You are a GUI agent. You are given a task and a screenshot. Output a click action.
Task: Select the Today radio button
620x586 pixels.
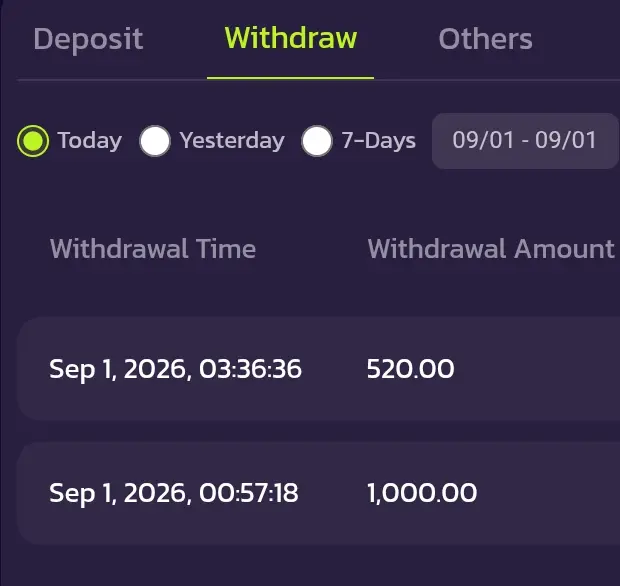33,141
